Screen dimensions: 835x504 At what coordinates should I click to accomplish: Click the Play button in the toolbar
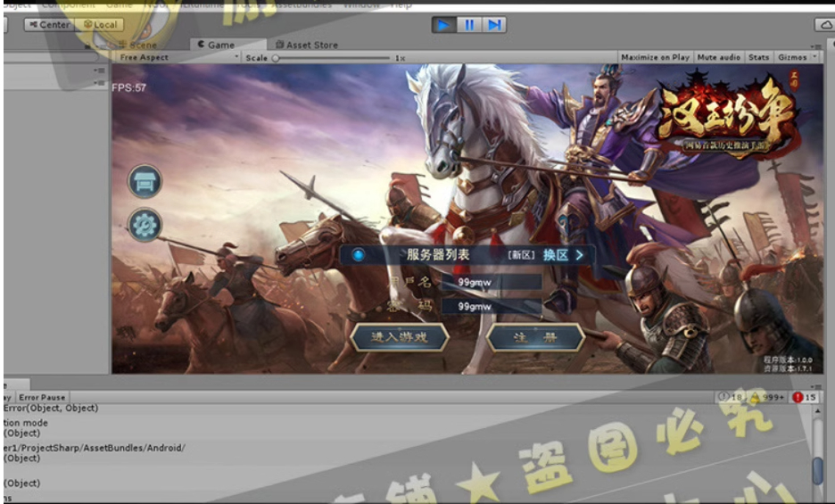click(443, 25)
